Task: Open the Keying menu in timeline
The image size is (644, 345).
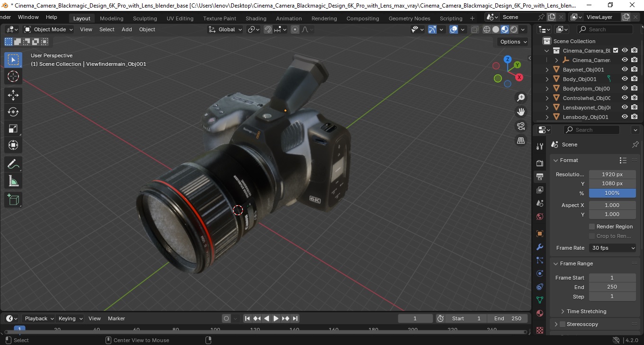Action: pos(70,318)
